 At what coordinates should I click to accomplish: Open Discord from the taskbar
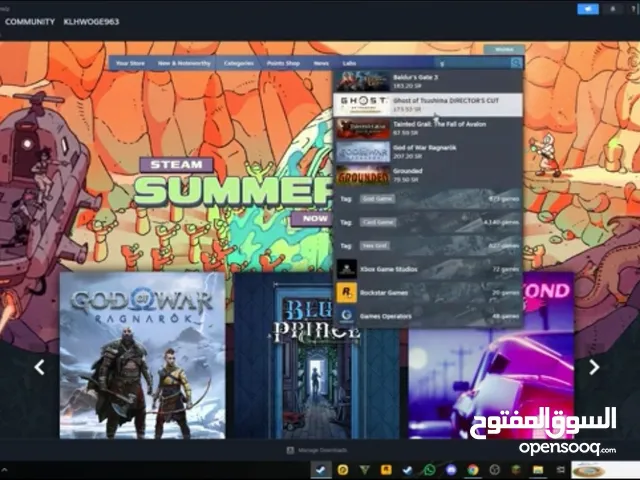tap(451, 470)
